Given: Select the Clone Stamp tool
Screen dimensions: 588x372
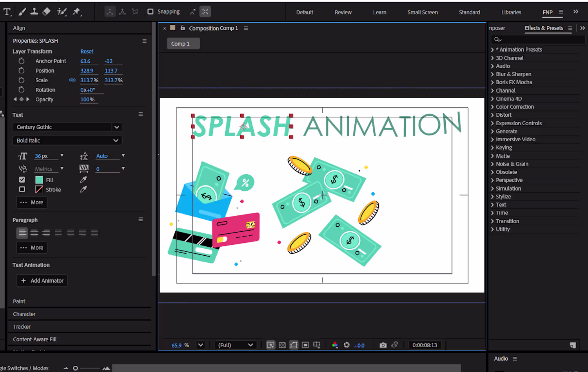Looking at the screenshot, I should coord(34,12).
